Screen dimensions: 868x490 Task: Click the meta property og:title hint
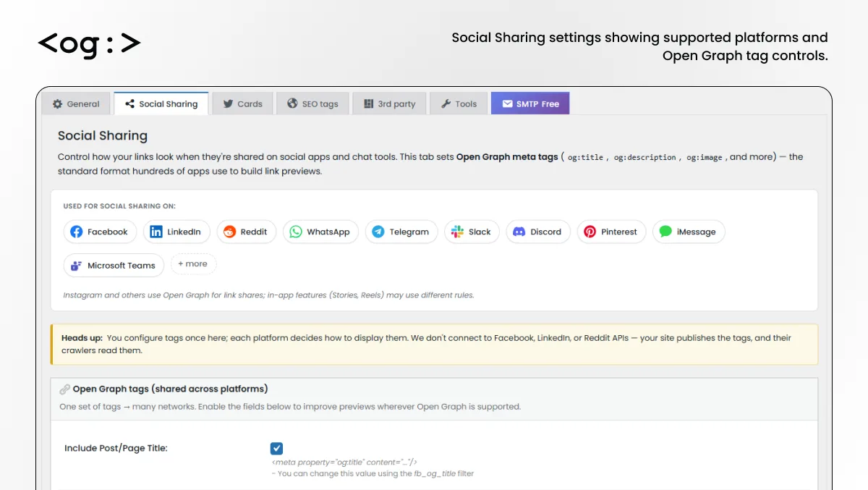click(344, 462)
